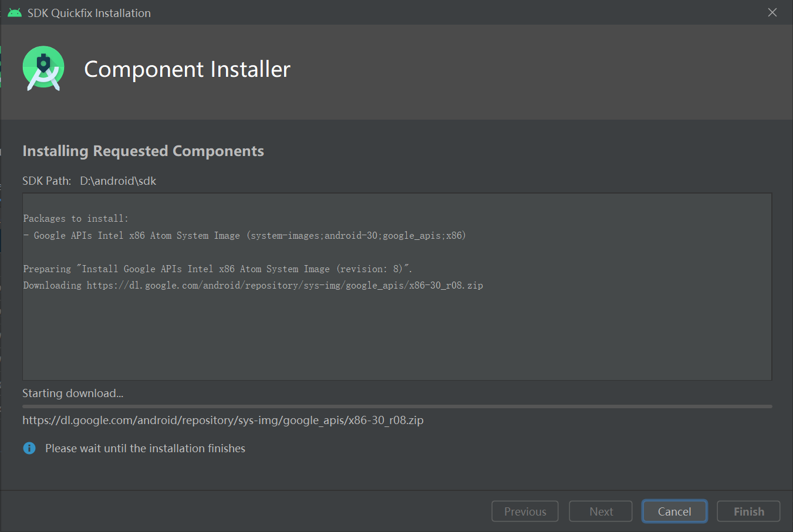Viewport: 793px width, 532px height.
Task: Click the Google APIs Intel x86 Atom package line
Action: click(245, 235)
